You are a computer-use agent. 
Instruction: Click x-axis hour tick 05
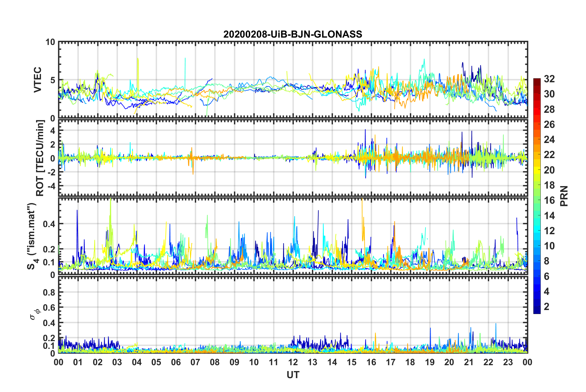coord(156,362)
